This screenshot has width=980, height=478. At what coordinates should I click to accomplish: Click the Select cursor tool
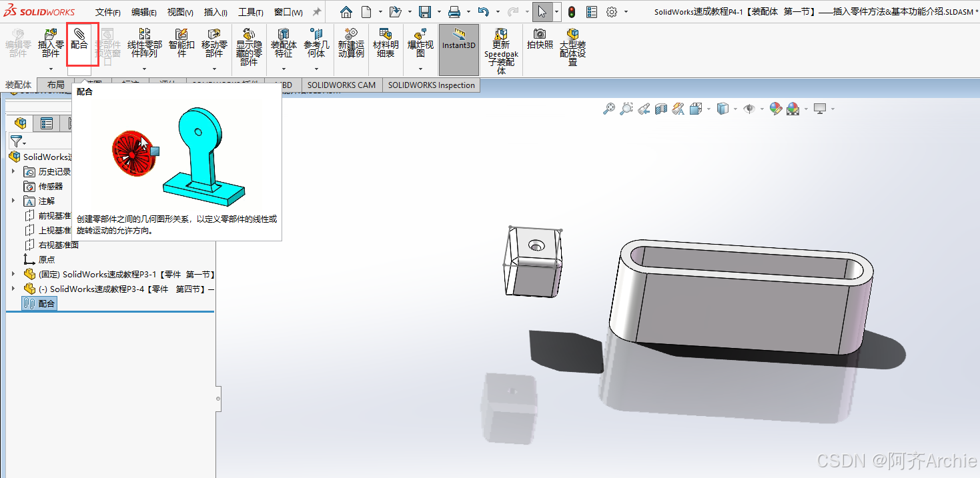(x=542, y=12)
